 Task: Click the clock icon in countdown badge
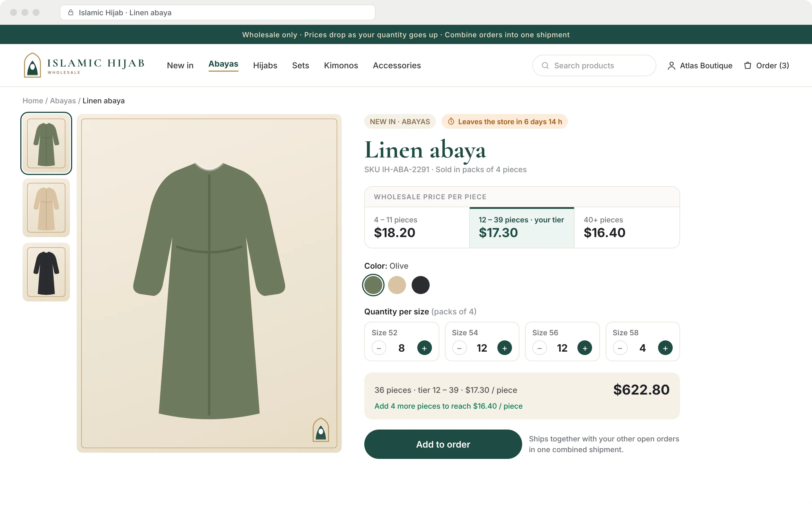click(451, 122)
